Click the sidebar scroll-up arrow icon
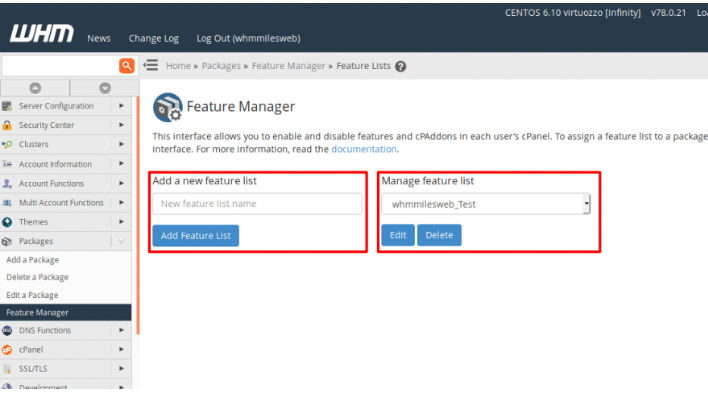 [35, 88]
